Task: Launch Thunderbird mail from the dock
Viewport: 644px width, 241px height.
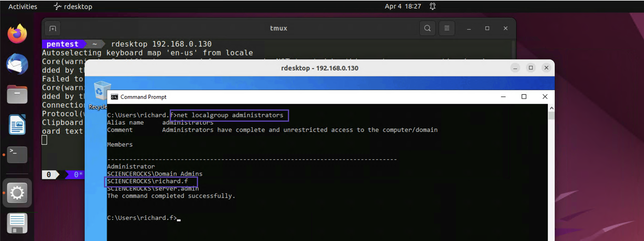Action: point(17,64)
